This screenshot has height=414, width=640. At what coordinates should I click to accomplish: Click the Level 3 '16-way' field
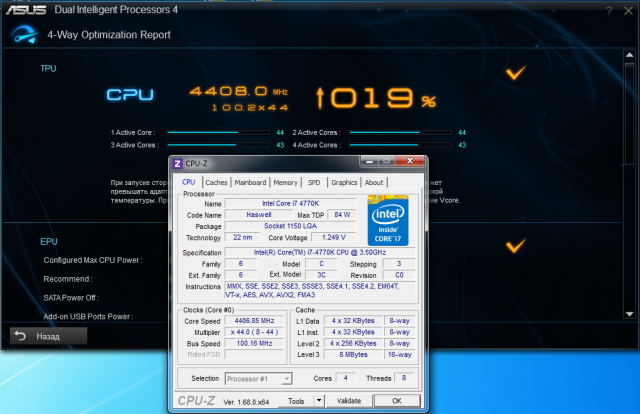[399, 354]
